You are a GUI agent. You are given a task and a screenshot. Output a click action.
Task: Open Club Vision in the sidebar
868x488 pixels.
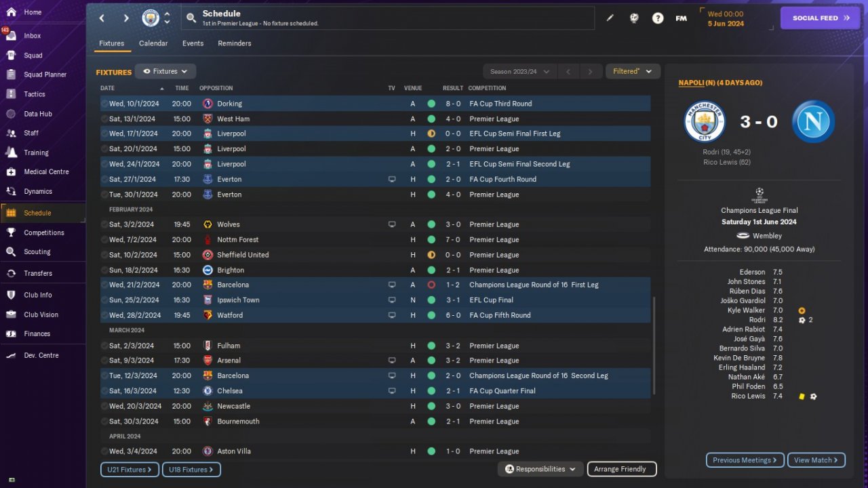pos(42,314)
